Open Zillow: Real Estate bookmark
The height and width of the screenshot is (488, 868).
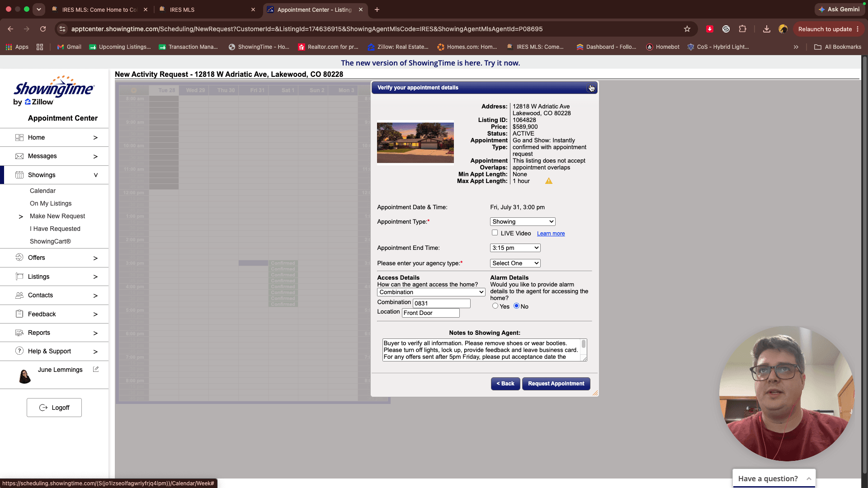pyautogui.click(x=398, y=47)
